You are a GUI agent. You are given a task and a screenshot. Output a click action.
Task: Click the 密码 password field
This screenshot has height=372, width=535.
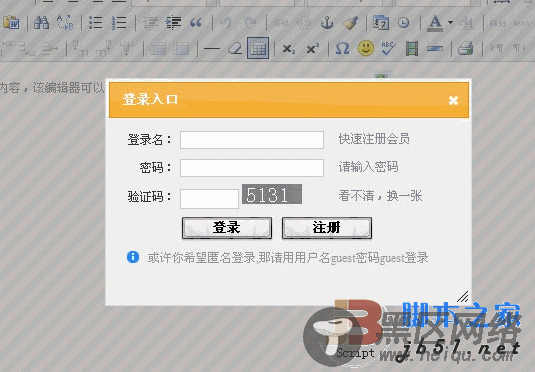point(252,168)
